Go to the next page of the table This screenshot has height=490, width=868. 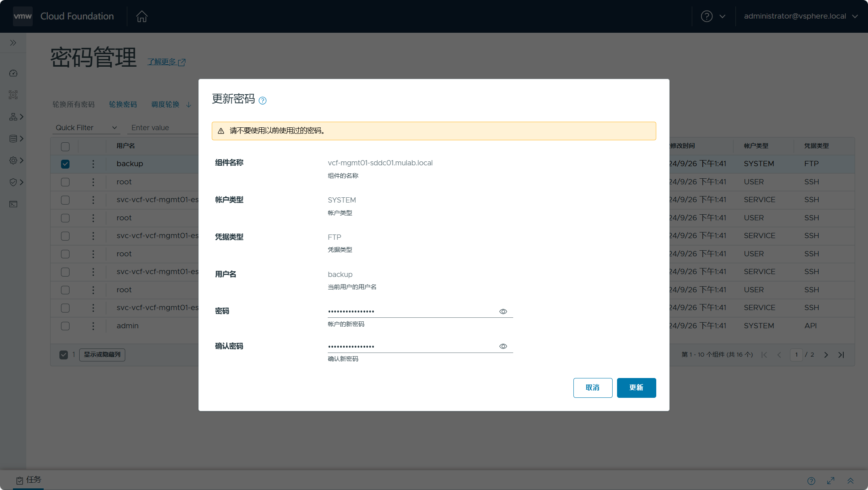pyautogui.click(x=826, y=355)
